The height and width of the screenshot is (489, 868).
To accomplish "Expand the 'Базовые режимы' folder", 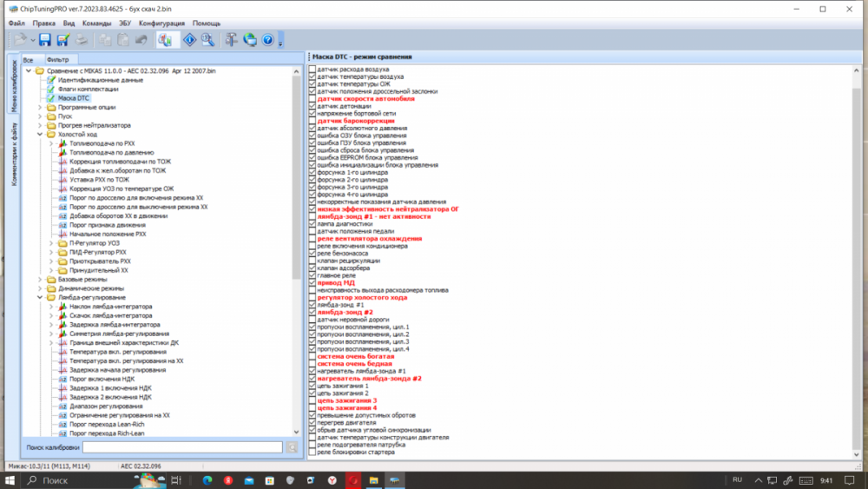I will point(40,280).
